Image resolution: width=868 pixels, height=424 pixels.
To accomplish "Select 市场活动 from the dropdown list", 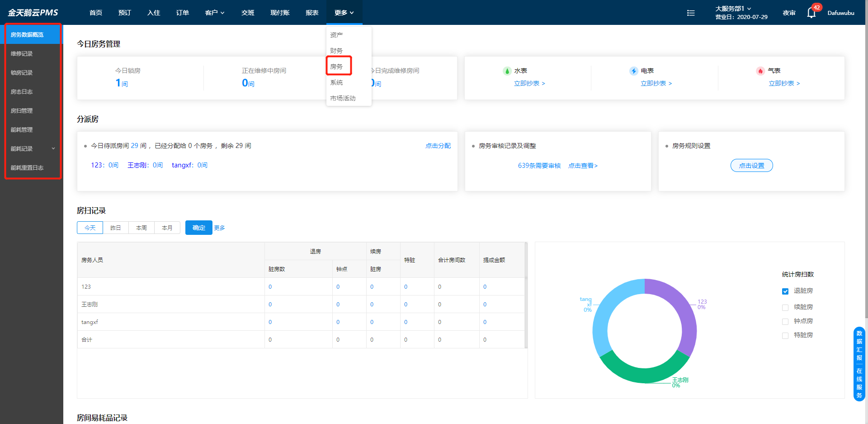I will click(x=349, y=98).
